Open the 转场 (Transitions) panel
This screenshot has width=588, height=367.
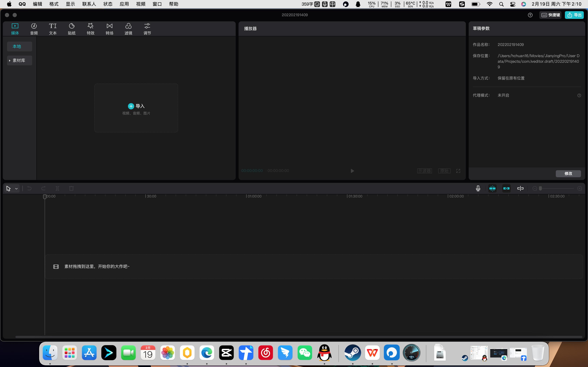[x=109, y=28]
